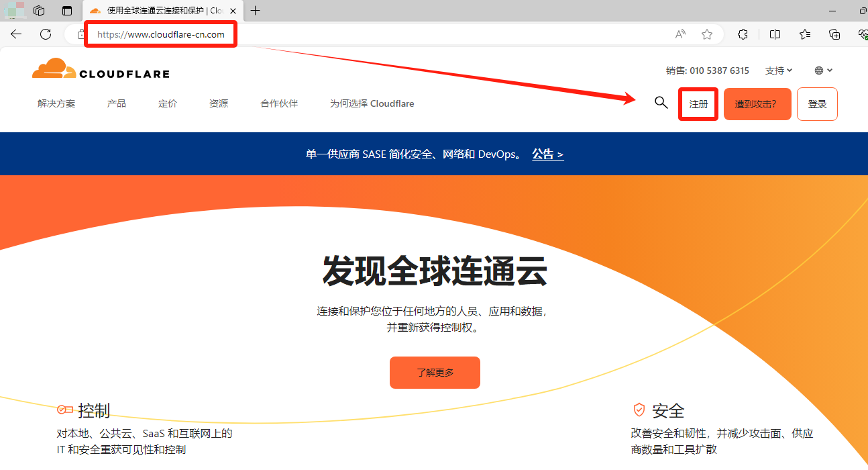Viewport: 868px width, 470px height.
Task: Toggle split screen icon in toolbar
Action: click(775, 34)
